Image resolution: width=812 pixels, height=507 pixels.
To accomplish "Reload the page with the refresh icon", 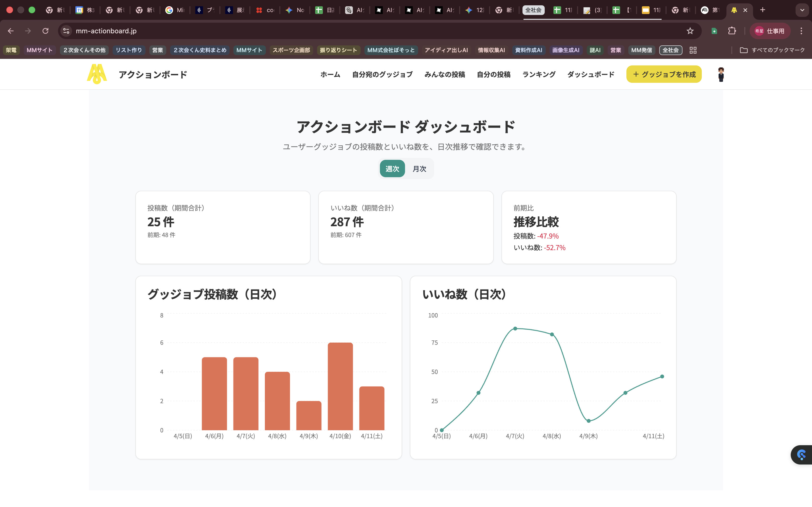I will (46, 31).
